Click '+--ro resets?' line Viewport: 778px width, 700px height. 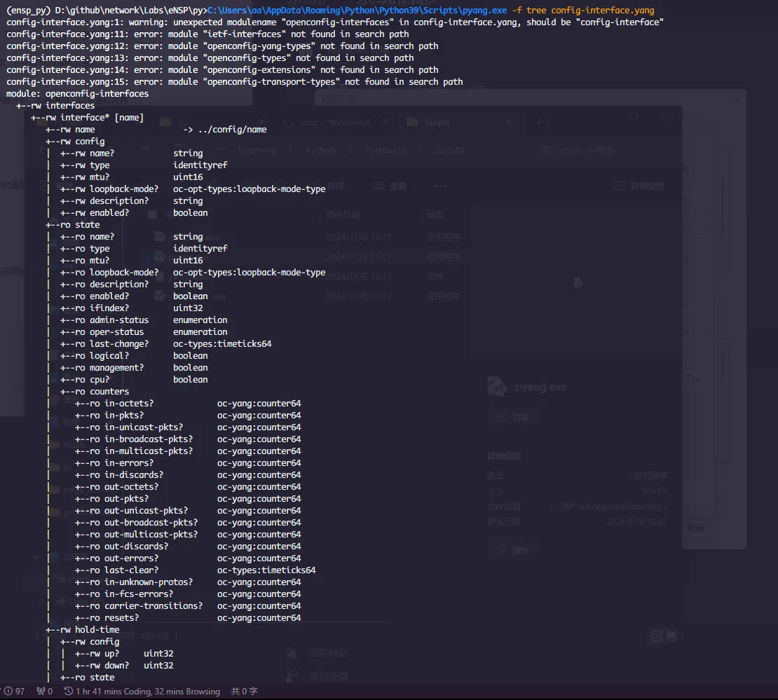tap(107, 617)
